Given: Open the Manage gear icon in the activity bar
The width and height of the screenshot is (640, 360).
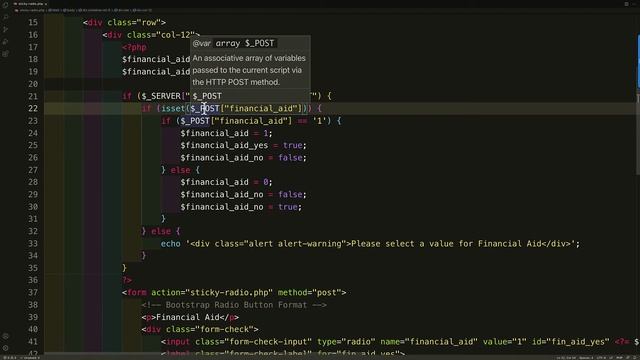Looking at the screenshot, I should [5, 348].
